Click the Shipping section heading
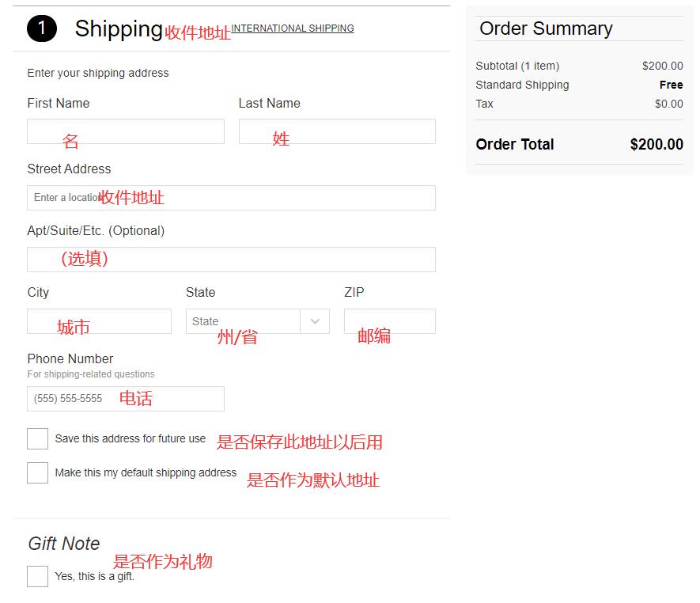Image resolution: width=700 pixels, height=603 pixels. point(119,29)
